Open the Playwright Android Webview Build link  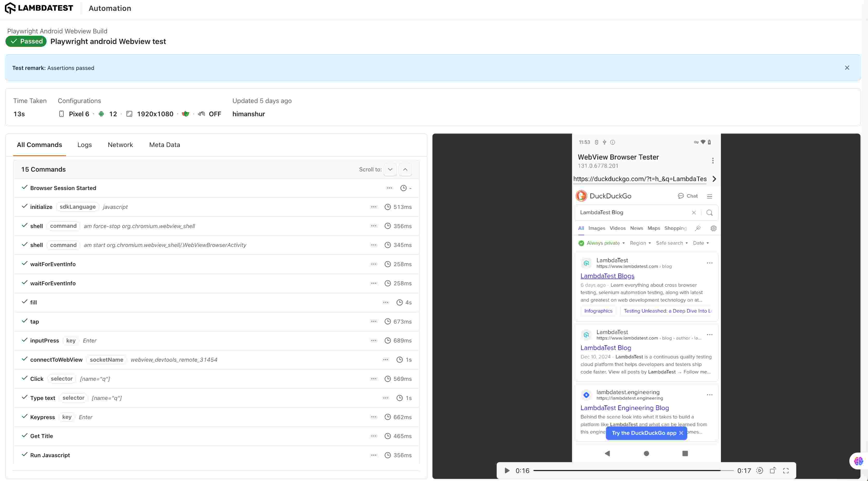tap(57, 31)
